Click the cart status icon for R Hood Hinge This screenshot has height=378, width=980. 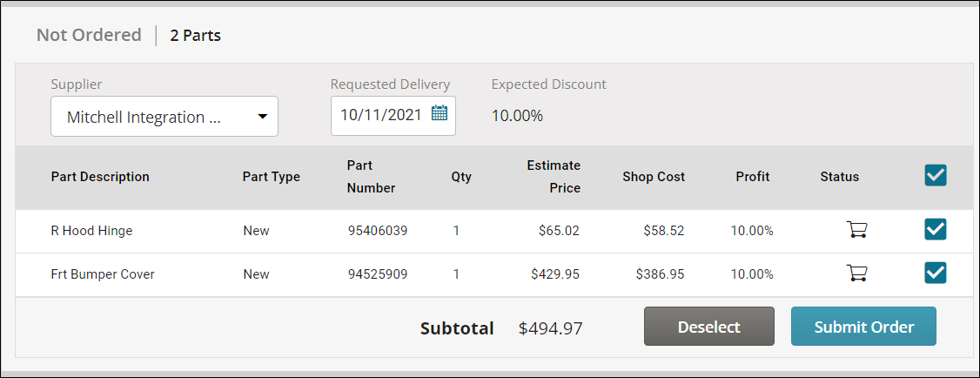point(856,230)
